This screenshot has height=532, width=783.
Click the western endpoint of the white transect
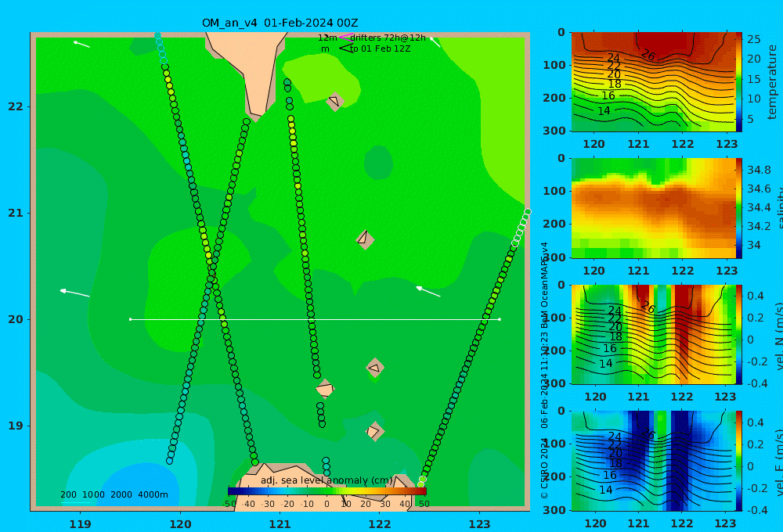tap(130, 319)
